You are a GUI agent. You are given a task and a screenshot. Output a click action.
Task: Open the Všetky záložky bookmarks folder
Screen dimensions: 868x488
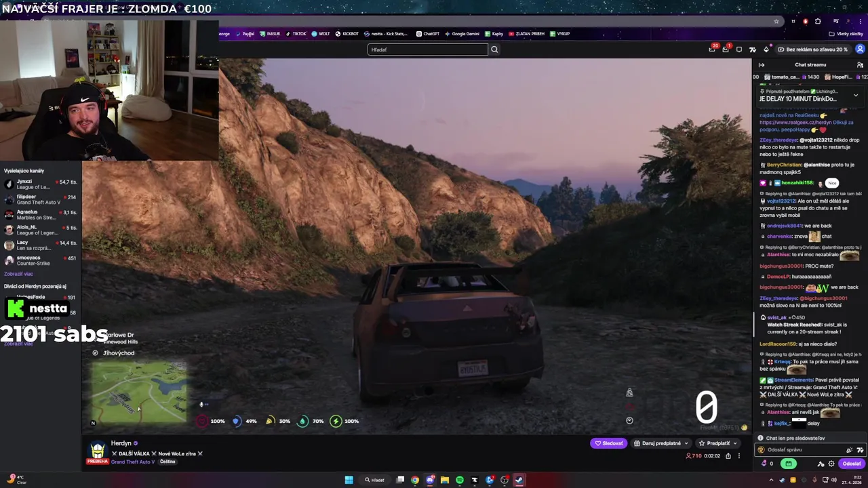(846, 34)
